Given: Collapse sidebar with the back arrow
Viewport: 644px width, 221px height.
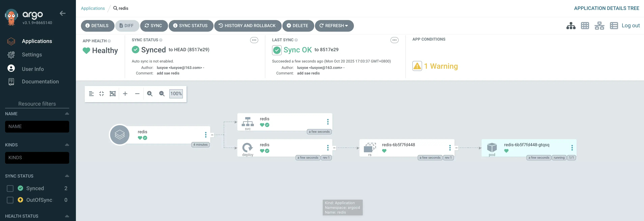Looking at the screenshot, I should (x=63, y=13).
